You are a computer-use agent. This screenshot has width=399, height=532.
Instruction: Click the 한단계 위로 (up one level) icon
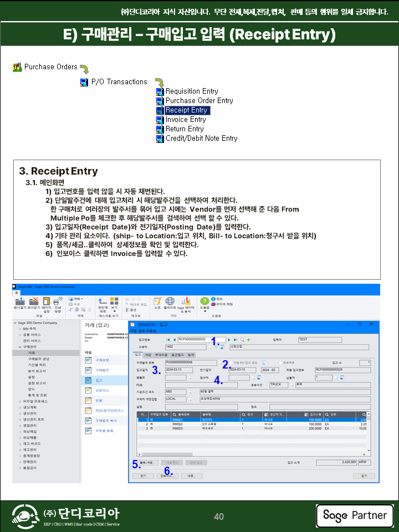103,301
